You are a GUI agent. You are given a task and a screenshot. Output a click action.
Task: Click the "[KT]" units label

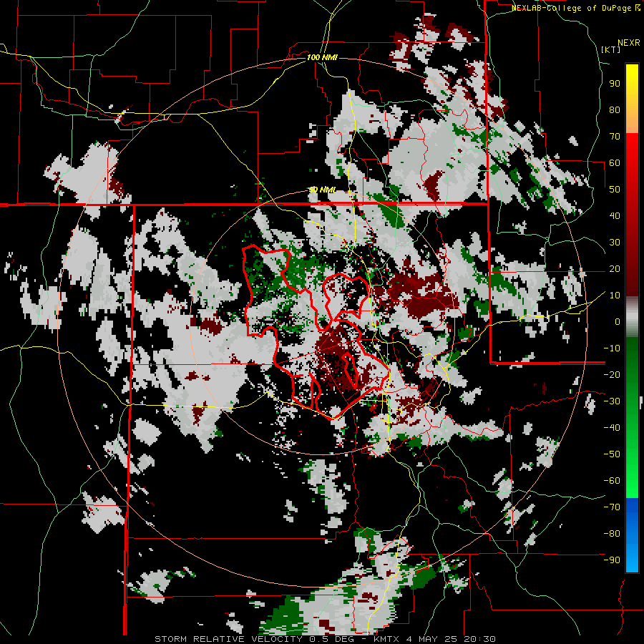(611, 49)
